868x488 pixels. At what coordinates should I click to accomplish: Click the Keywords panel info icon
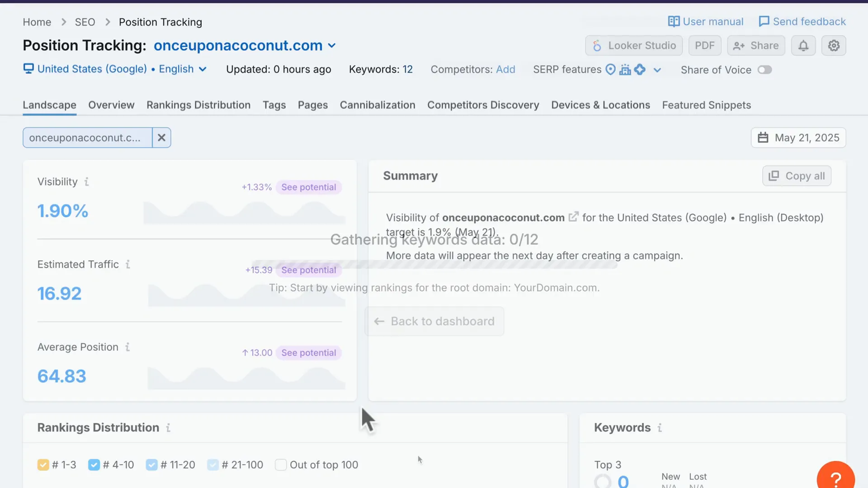660,428
